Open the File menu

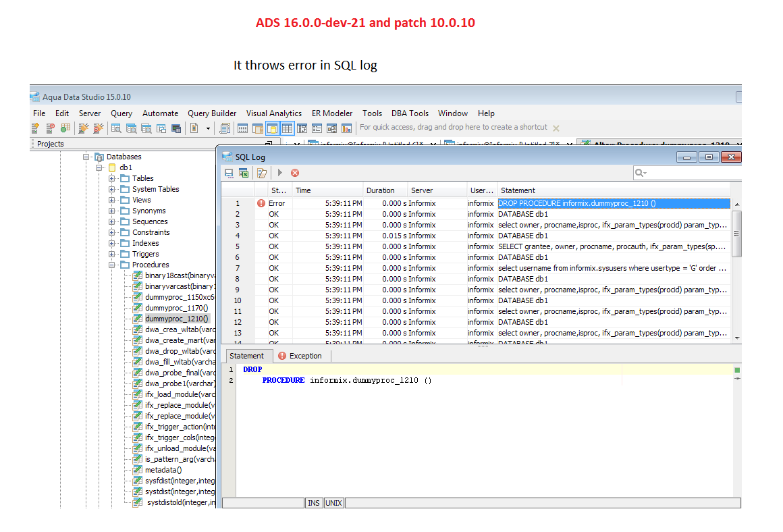click(x=39, y=113)
